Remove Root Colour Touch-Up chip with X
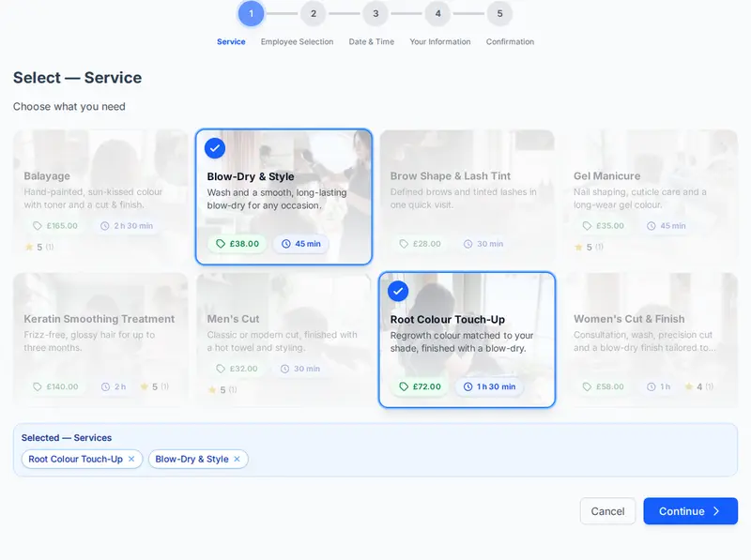 tap(131, 459)
